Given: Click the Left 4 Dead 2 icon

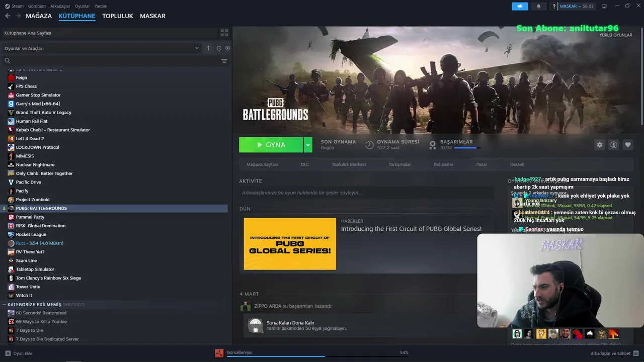Looking at the screenshot, I should coord(11,138).
